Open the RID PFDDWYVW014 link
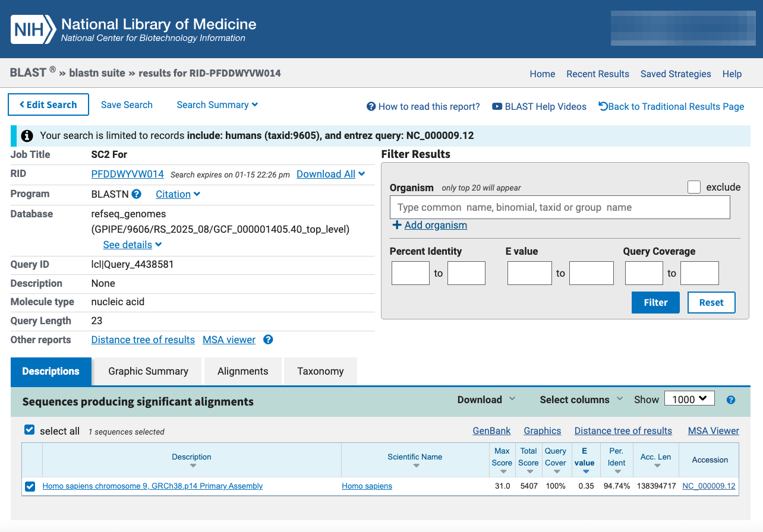Screen dimensions: 763x532 [127, 174]
